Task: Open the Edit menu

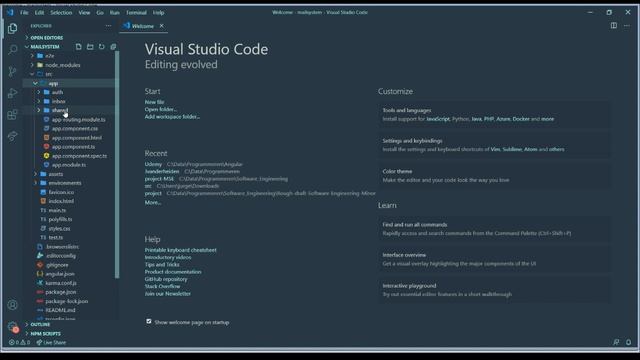Action: 39,13
